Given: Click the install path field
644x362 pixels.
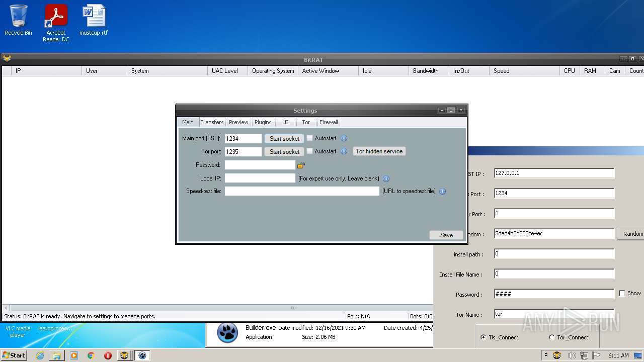Looking at the screenshot, I should click(x=554, y=253).
